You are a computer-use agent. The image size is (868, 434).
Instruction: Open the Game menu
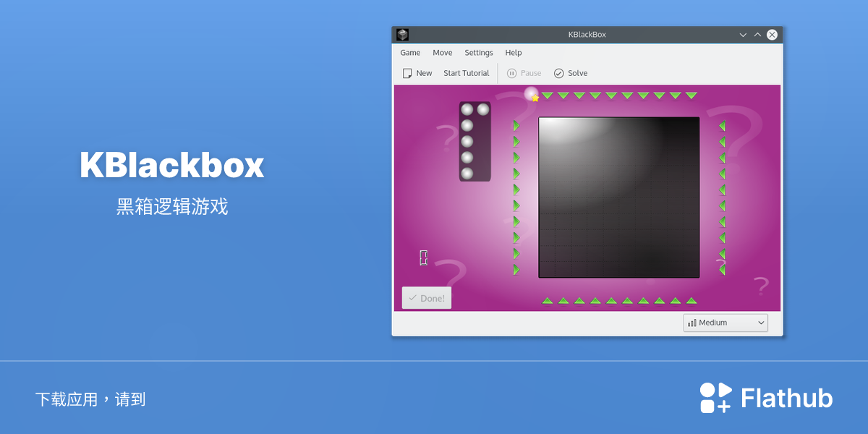410,53
